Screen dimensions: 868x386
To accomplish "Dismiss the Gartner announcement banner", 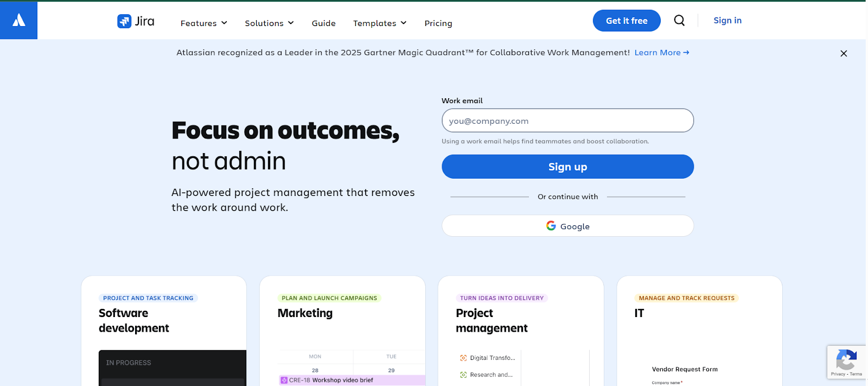I will click(844, 53).
